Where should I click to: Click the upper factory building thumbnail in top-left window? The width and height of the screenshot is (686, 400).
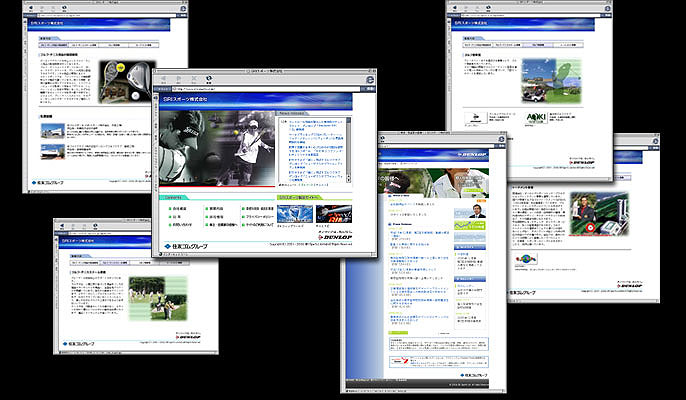coord(53,131)
